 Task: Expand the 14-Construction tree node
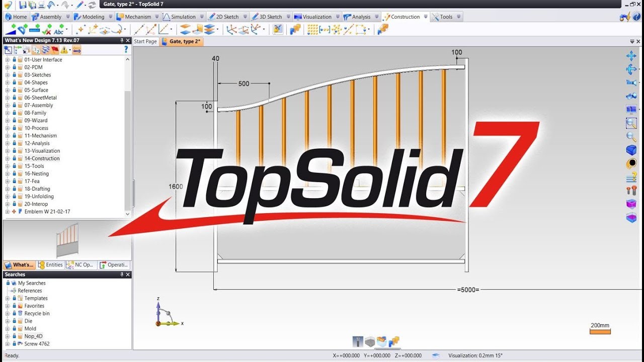tap(8, 158)
